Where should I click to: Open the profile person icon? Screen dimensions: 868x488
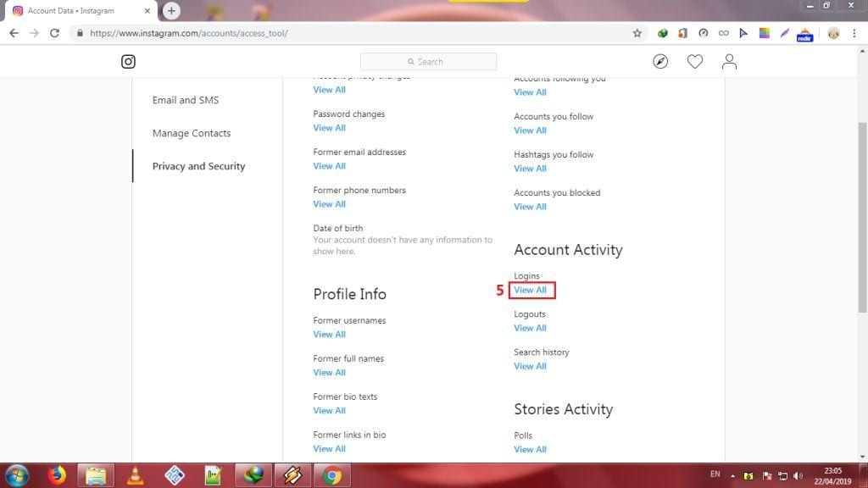(729, 62)
